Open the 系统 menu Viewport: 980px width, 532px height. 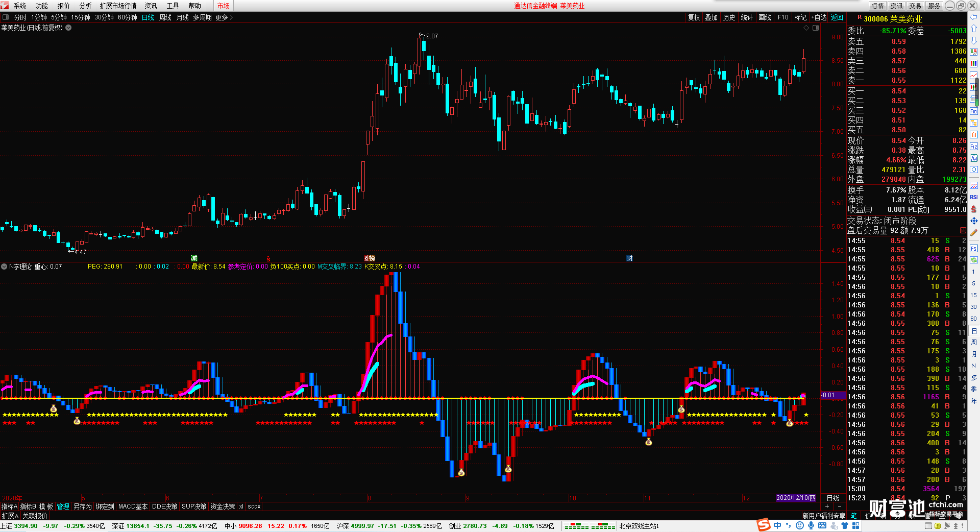(x=20, y=6)
